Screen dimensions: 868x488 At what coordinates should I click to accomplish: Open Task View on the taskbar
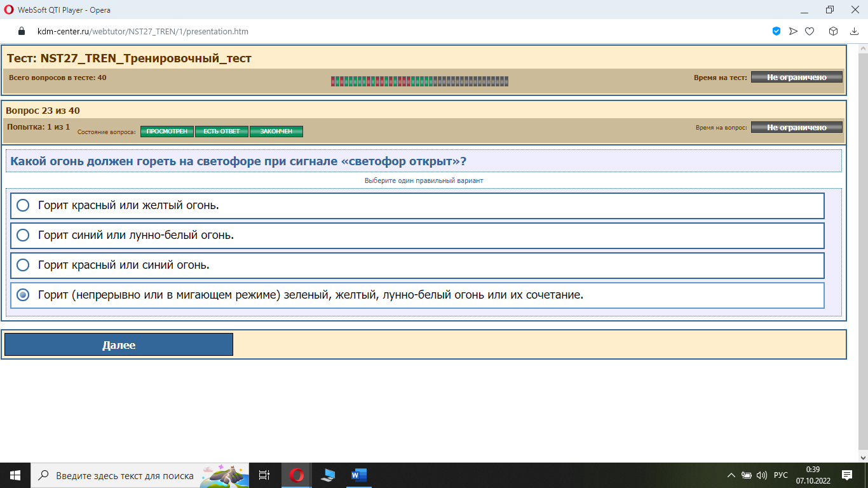(265, 475)
